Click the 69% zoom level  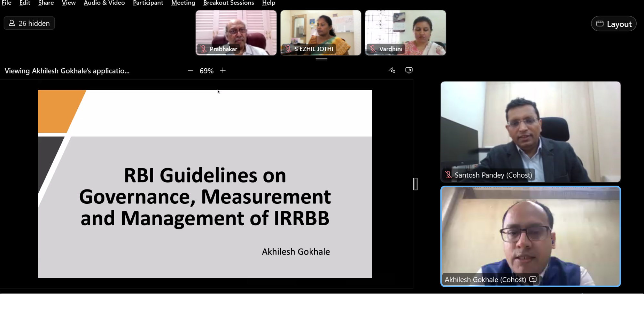point(206,71)
